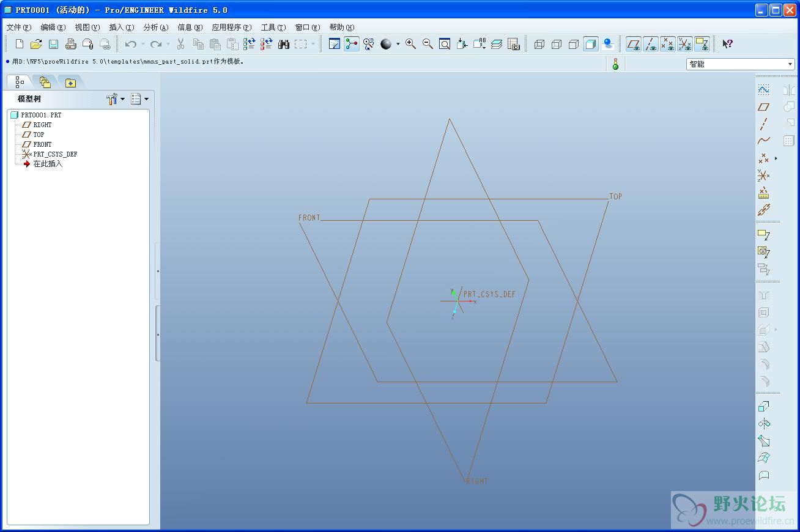Viewport: 800px width, 532px height.
Task: Select the Sketch tool in right toolbar
Action: coord(763,89)
